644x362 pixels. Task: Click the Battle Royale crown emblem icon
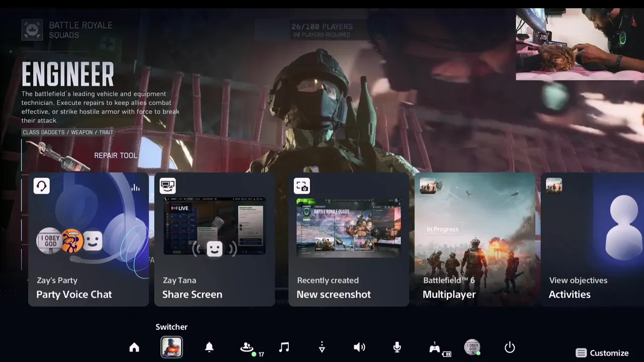click(x=32, y=30)
